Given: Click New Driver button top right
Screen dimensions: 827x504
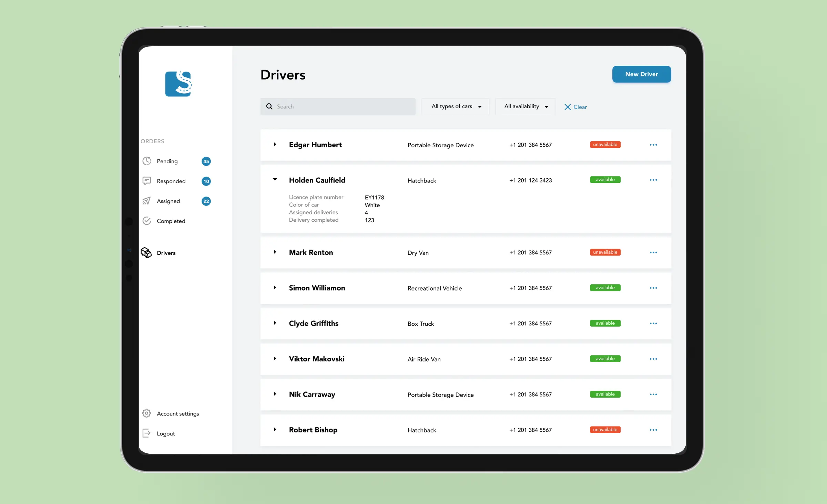Looking at the screenshot, I should [642, 74].
